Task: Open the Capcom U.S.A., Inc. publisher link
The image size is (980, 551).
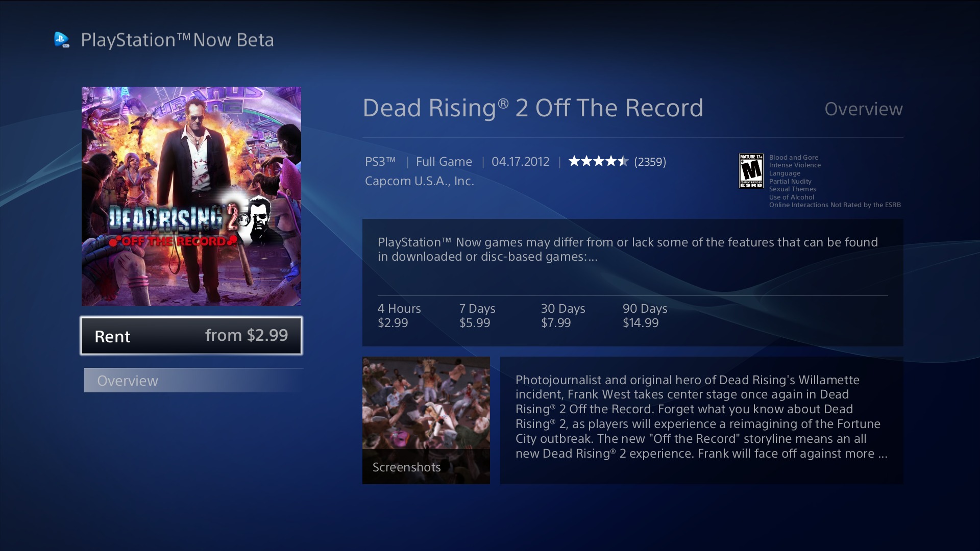Action: (x=419, y=181)
